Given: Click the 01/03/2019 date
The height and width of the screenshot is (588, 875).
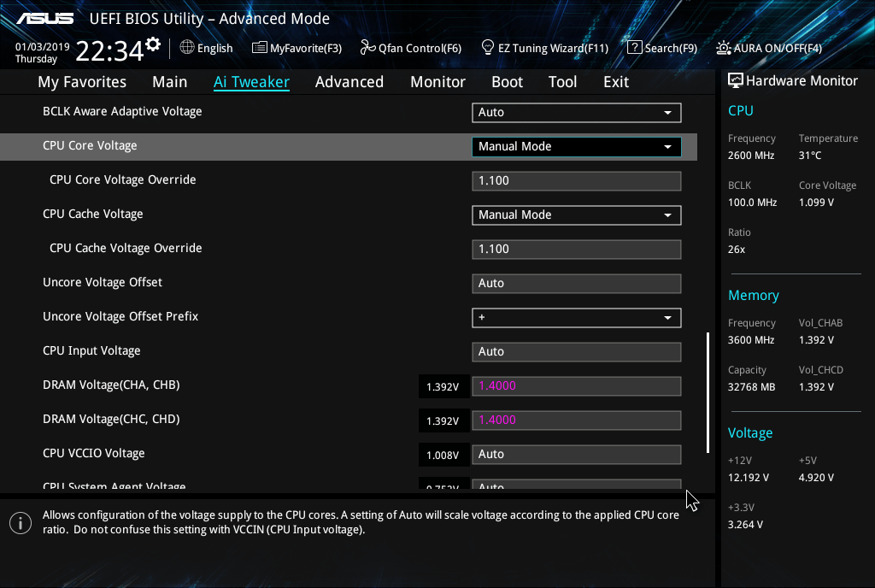Looking at the screenshot, I should point(43,47).
